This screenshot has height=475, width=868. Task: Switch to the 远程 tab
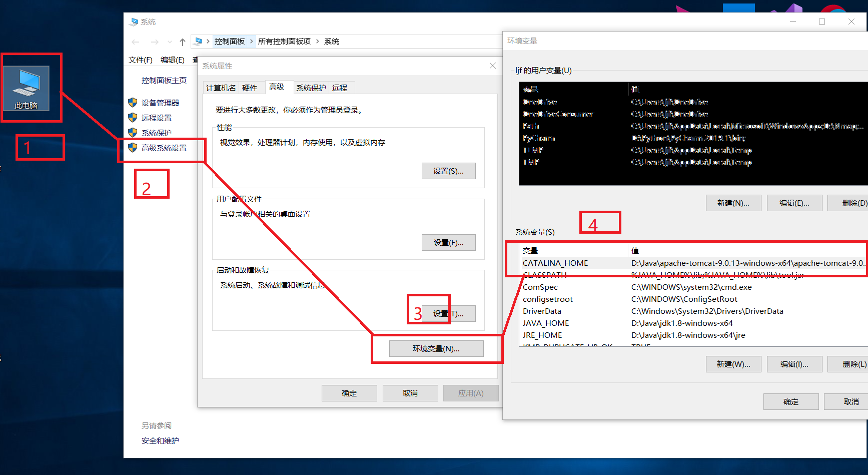click(341, 88)
